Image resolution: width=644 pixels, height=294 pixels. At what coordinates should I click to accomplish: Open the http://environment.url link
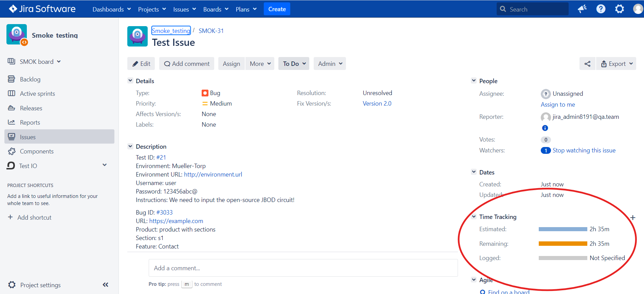coord(213,174)
